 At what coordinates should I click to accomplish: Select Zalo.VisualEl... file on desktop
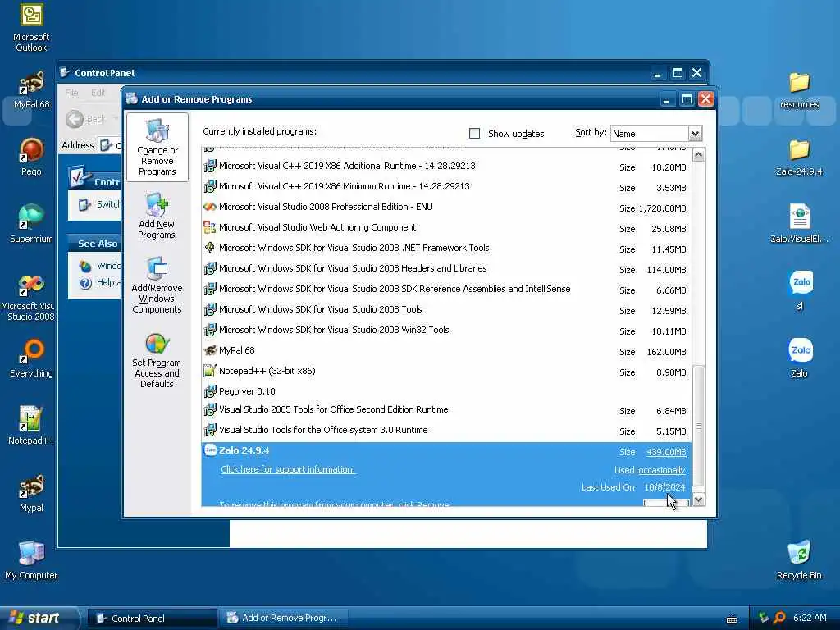799,224
